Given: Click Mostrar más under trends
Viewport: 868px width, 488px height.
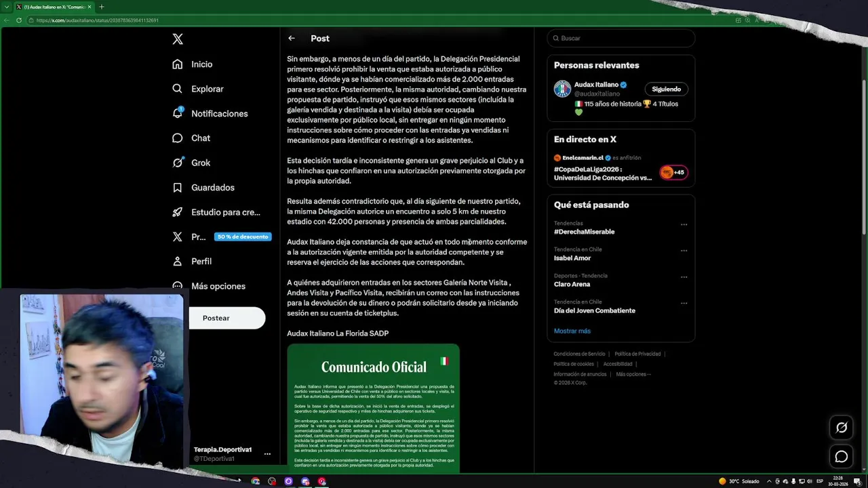Looking at the screenshot, I should tap(572, 331).
